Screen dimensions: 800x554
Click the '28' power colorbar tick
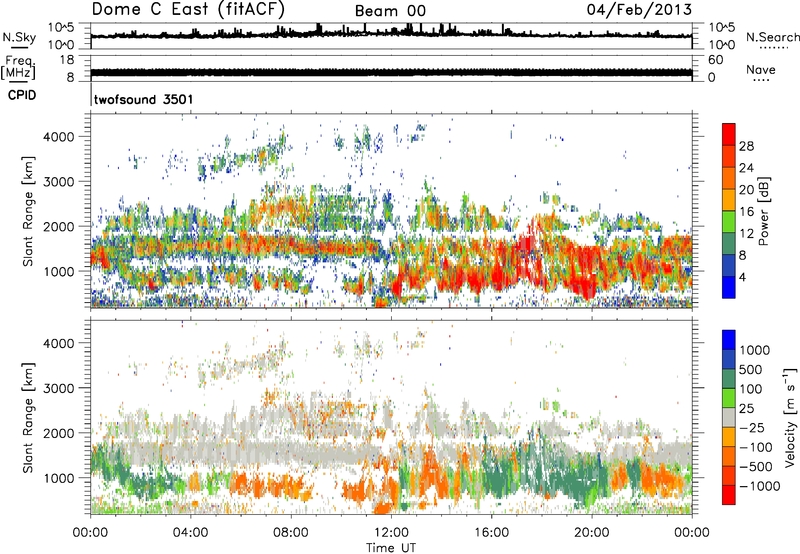point(746,146)
